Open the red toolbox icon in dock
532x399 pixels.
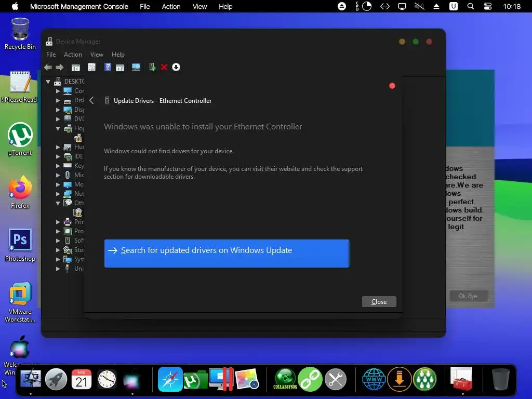pos(462,379)
